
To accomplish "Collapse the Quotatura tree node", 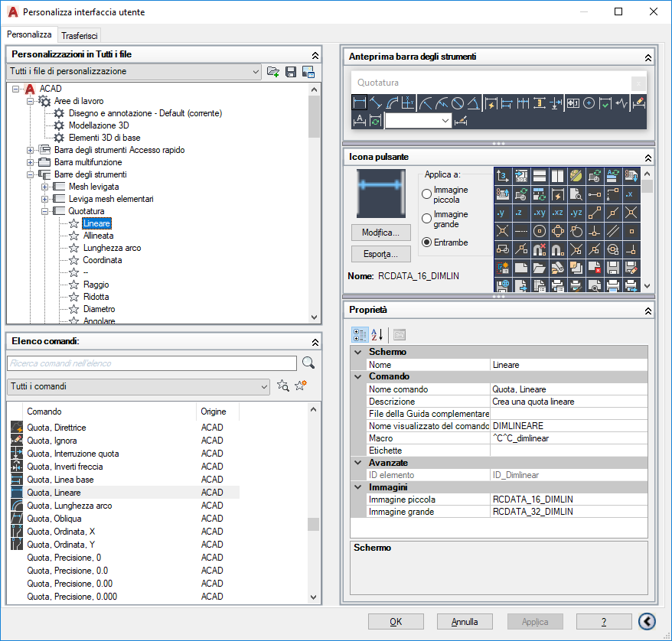I will point(44,211).
